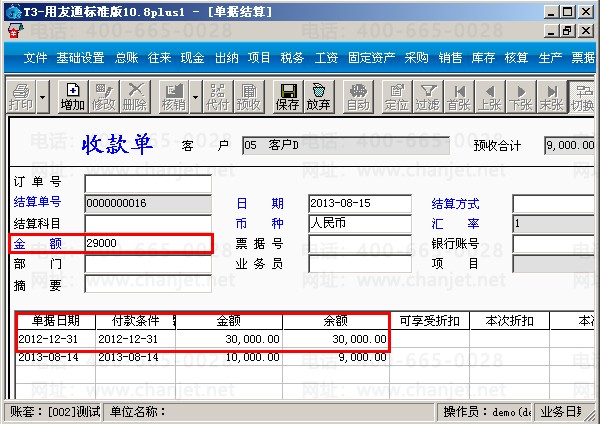Go to next record with 下张
The height and width of the screenshot is (424, 600).
pos(521,97)
